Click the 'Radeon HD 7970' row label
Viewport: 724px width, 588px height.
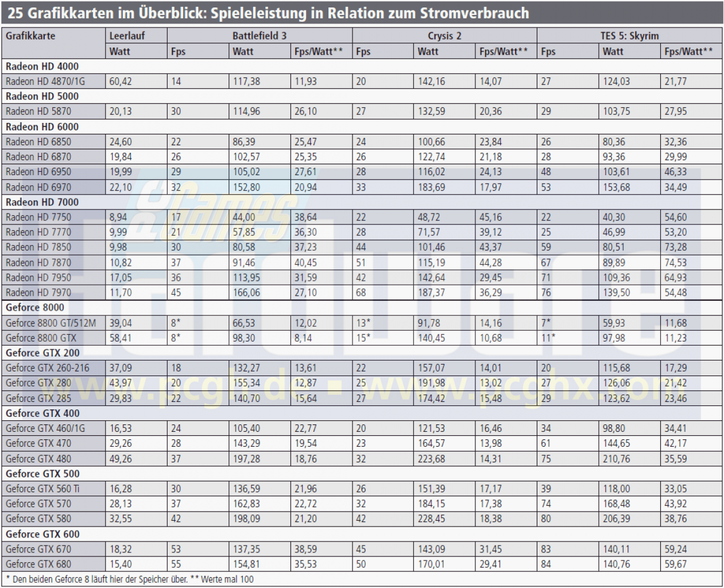(38, 292)
